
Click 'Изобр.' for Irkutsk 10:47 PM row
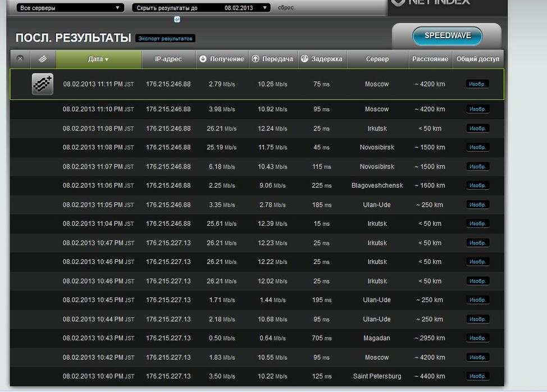477,243
